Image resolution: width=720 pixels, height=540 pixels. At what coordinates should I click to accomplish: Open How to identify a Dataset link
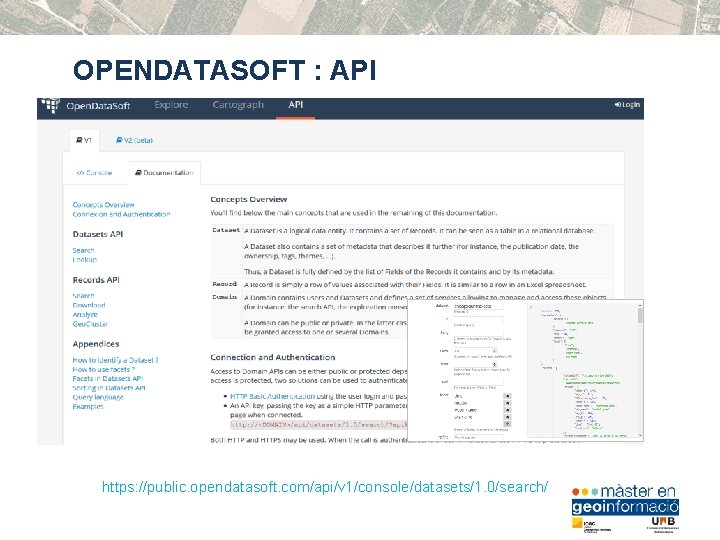[115, 360]
